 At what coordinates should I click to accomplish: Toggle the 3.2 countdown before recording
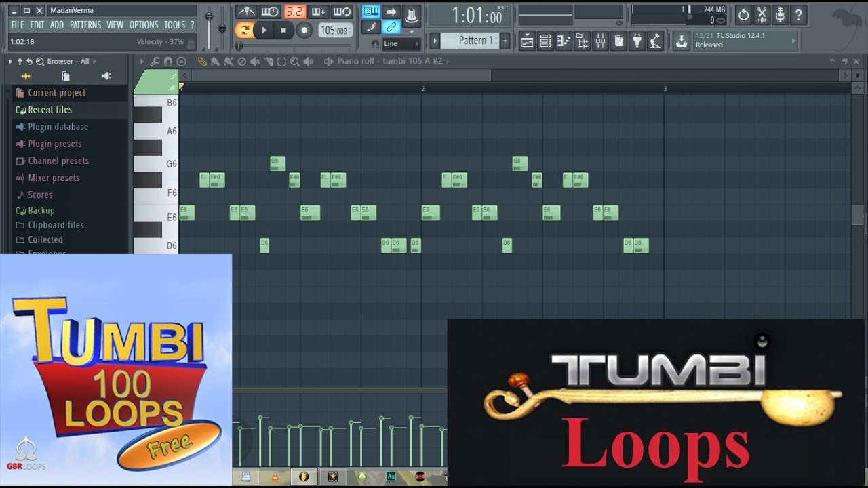pyautogui.click(x=294, y=12)
